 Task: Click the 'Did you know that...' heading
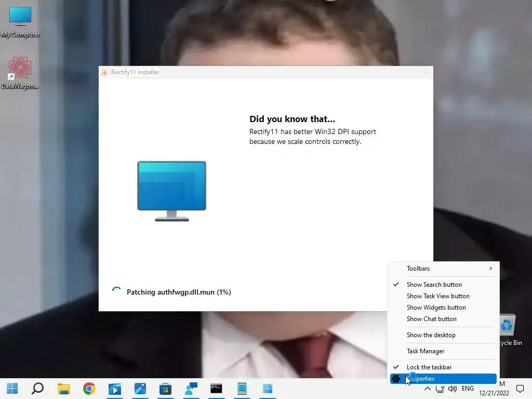[x=292, y=119]
